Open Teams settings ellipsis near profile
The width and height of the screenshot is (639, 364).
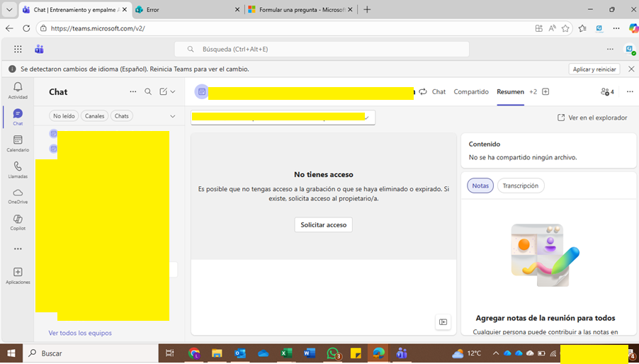click(x=610, y=50)
